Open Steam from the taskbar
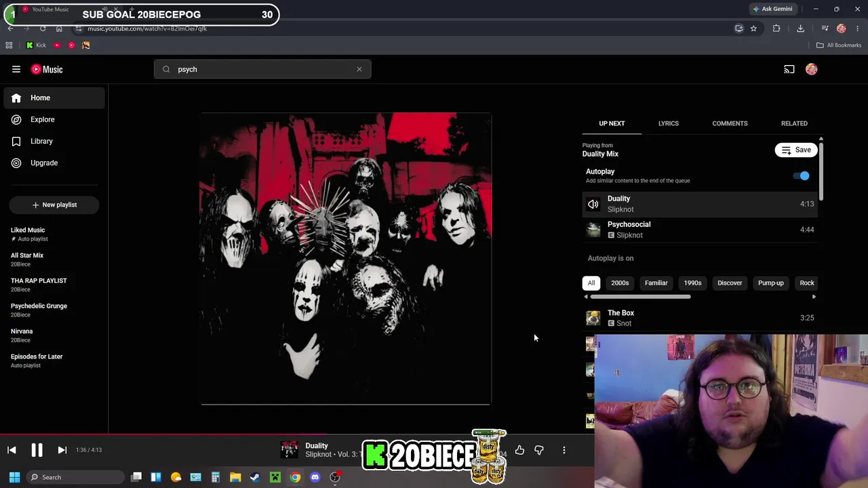 pos(255,477)
